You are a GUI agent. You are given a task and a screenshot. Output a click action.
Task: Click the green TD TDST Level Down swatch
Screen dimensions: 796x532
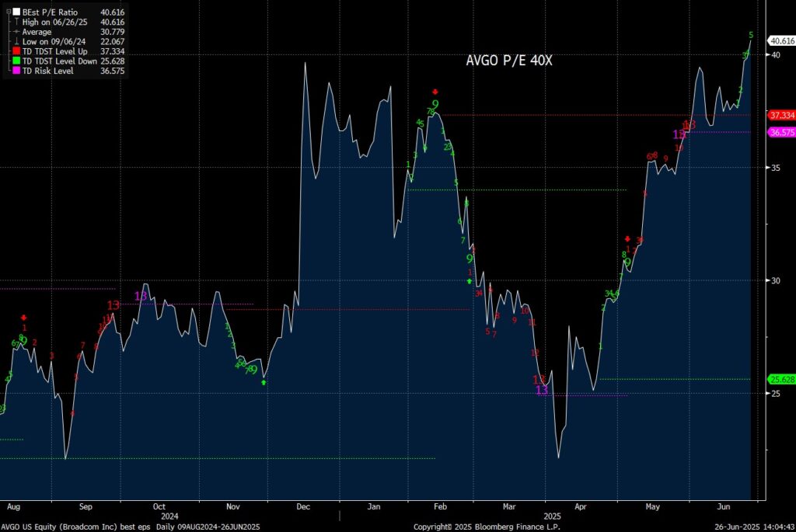tap(17, 61)
